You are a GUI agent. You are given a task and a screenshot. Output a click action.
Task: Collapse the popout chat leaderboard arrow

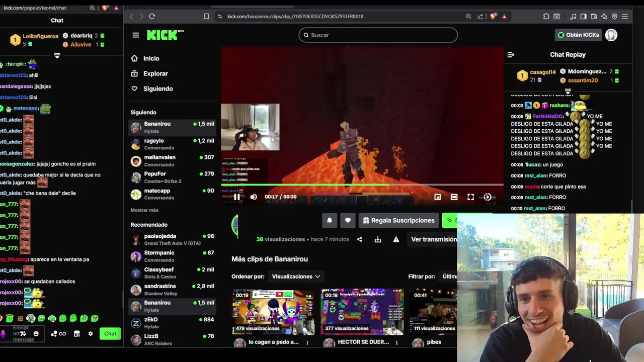click(57, 55)
